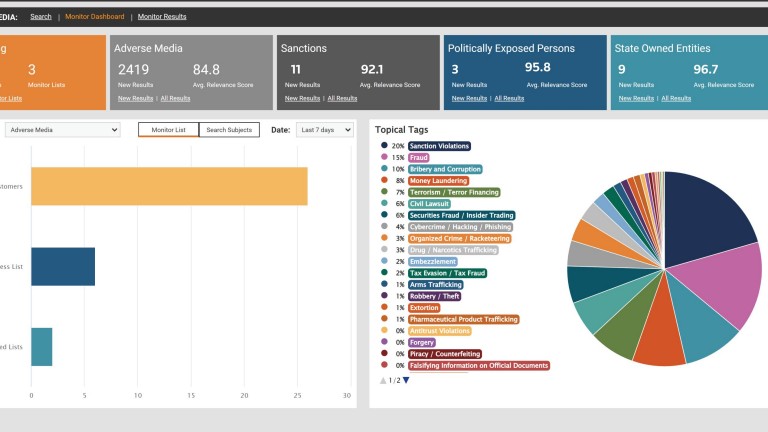This screenshot has height=432, width=768.
Task: Open the Search navigation tab
Action: (x=41, y=17)
